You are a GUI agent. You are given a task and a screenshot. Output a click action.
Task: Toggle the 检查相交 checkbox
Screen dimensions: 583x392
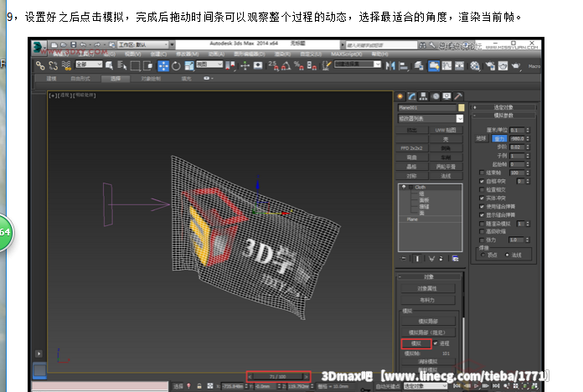point(482,189)
